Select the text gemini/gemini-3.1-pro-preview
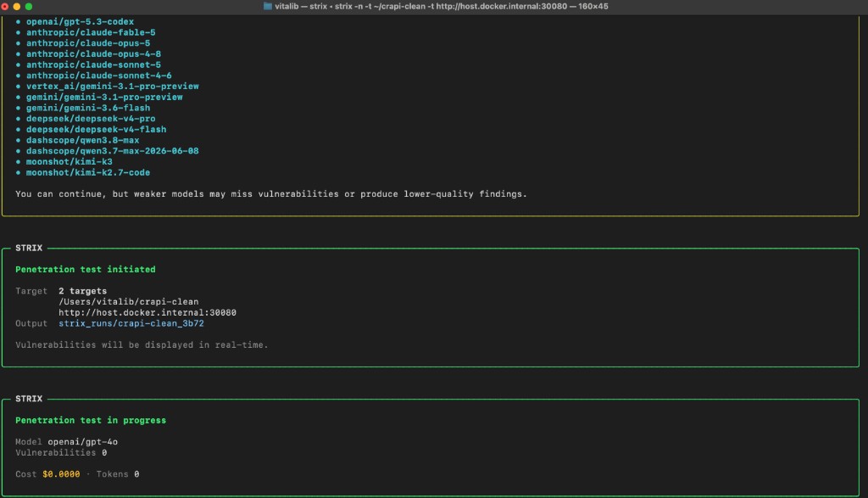The width and height of the screenshot is (868, 498). pos(104,98)
